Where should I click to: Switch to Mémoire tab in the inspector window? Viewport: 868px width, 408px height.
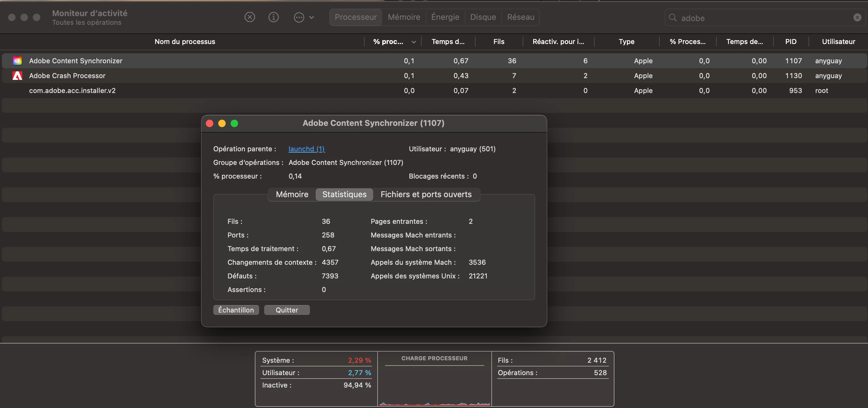pos(292,194)
